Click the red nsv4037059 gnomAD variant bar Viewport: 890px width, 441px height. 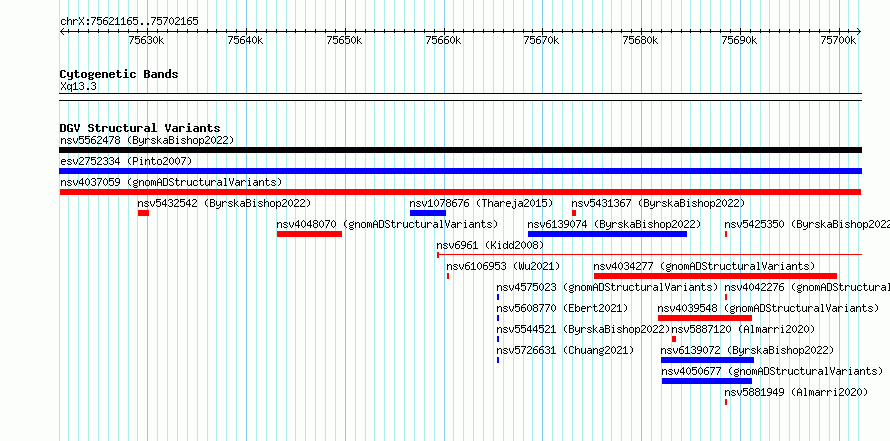click(x=460, y=192)
